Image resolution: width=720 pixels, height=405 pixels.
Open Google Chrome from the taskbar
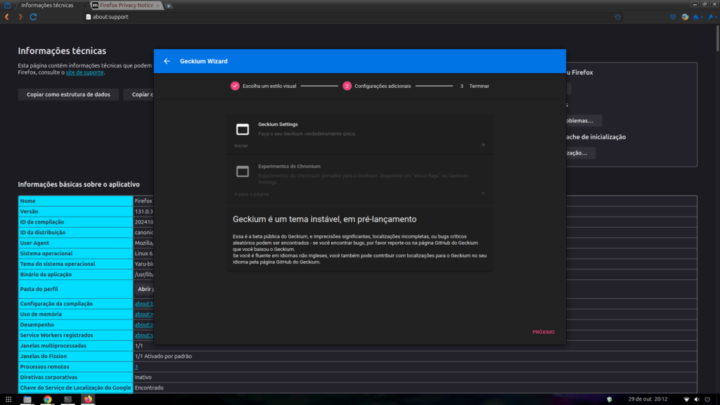48,399
